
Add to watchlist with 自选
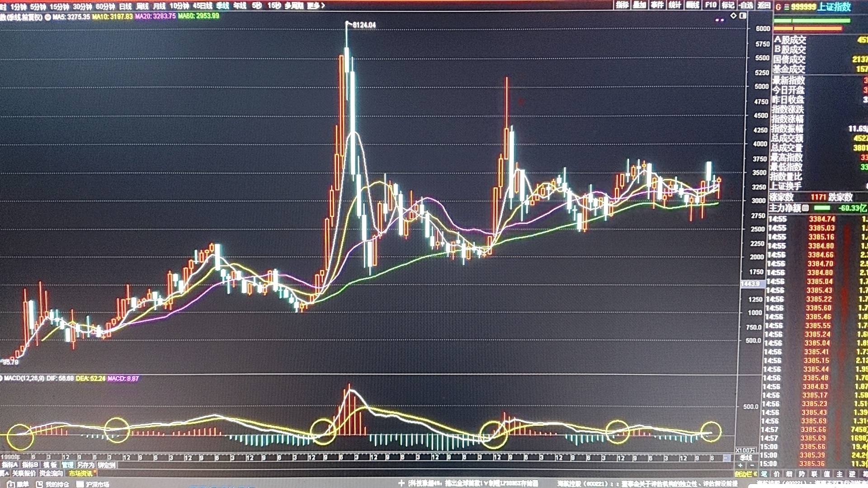[x=746, y=5]
